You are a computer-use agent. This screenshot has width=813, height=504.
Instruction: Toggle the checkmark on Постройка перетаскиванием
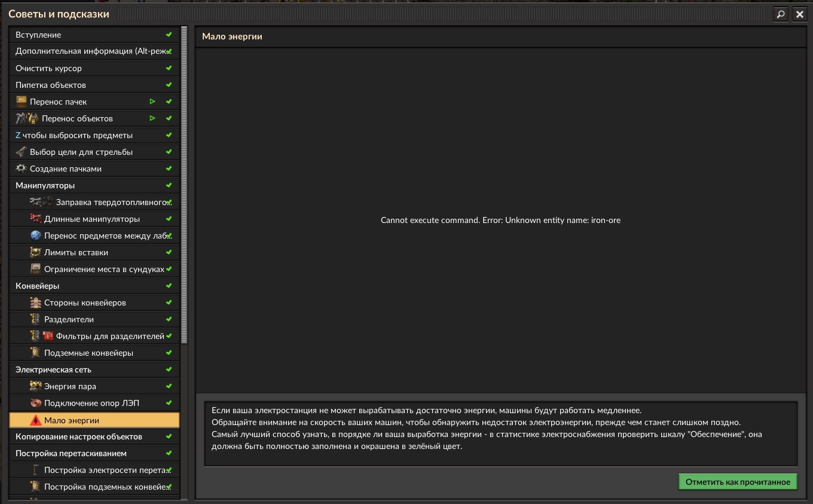click(x=169, y=453)
